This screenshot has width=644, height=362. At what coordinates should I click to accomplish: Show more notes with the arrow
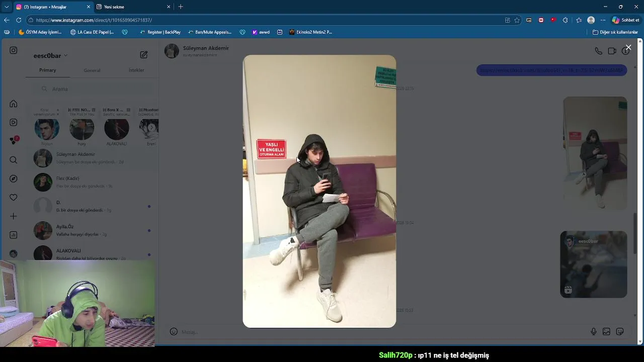(x=151, y=128)
